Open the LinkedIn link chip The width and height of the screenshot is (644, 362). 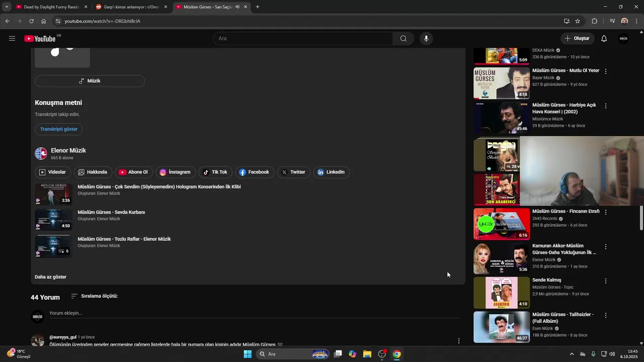(x=332, y=172)
